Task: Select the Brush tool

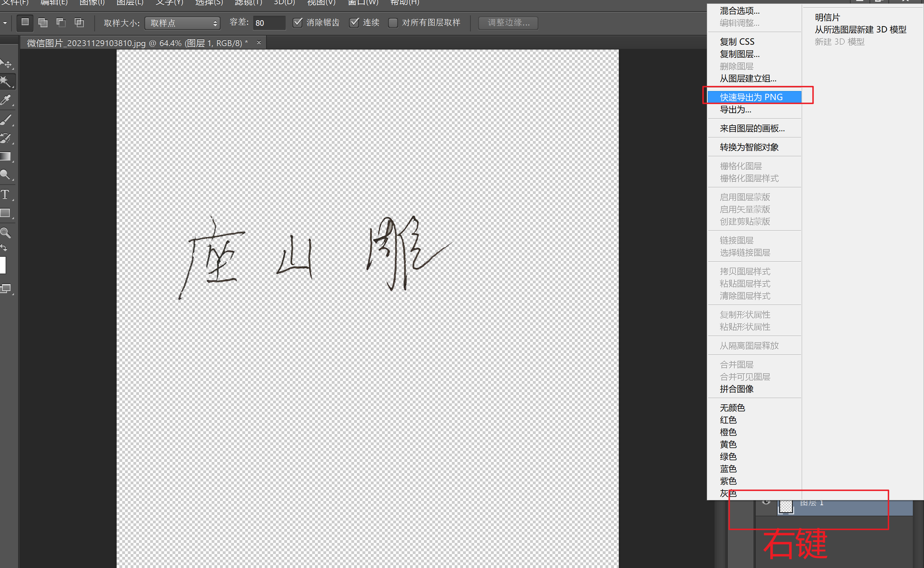Action: 6,119
